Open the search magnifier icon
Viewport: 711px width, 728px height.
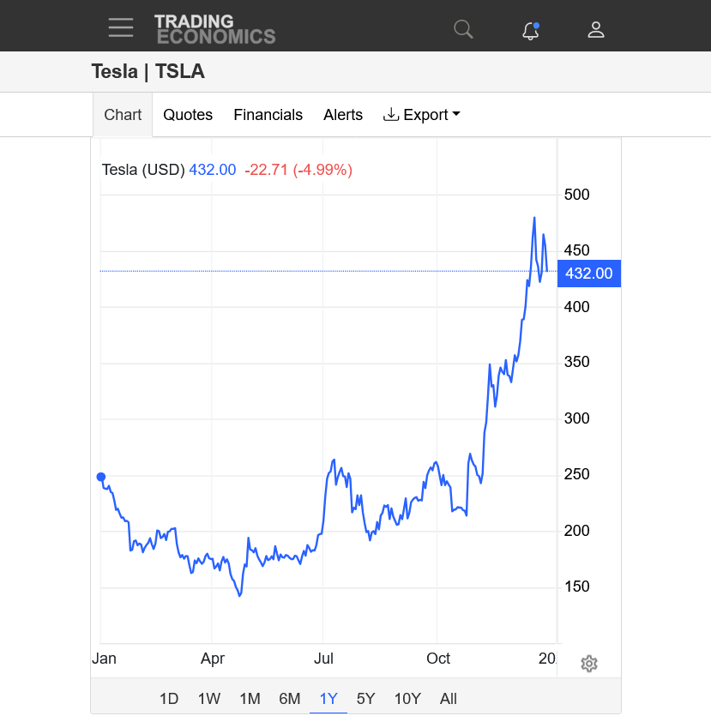(x=463, y=30)
